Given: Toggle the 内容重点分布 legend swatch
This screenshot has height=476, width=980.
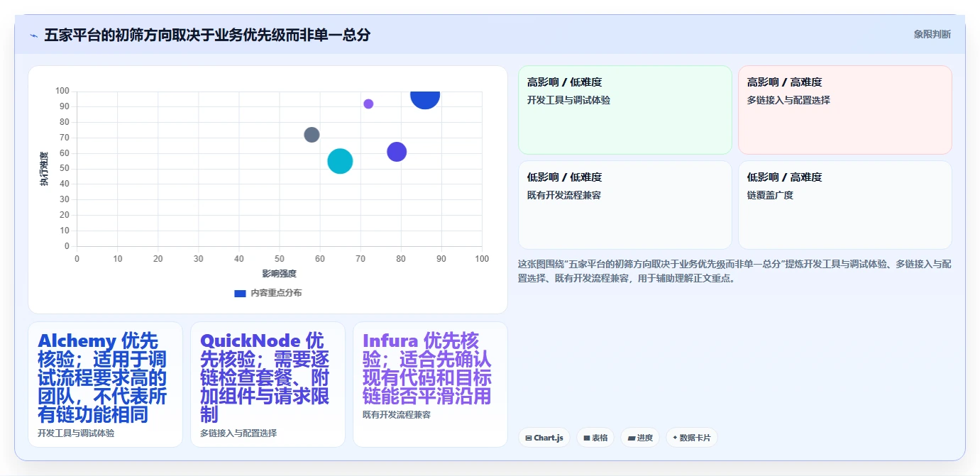Looking at the screenshot, I should click(240, 293).
